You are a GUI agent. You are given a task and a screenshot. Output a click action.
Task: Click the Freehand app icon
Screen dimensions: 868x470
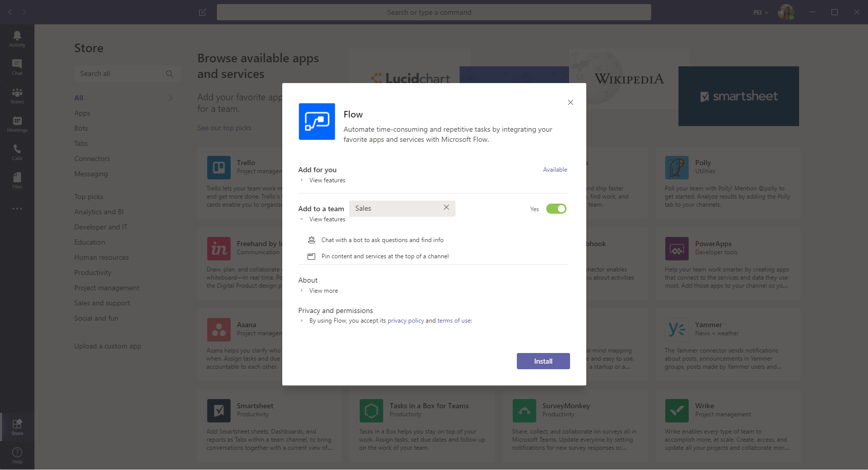(x=218, y=249)
